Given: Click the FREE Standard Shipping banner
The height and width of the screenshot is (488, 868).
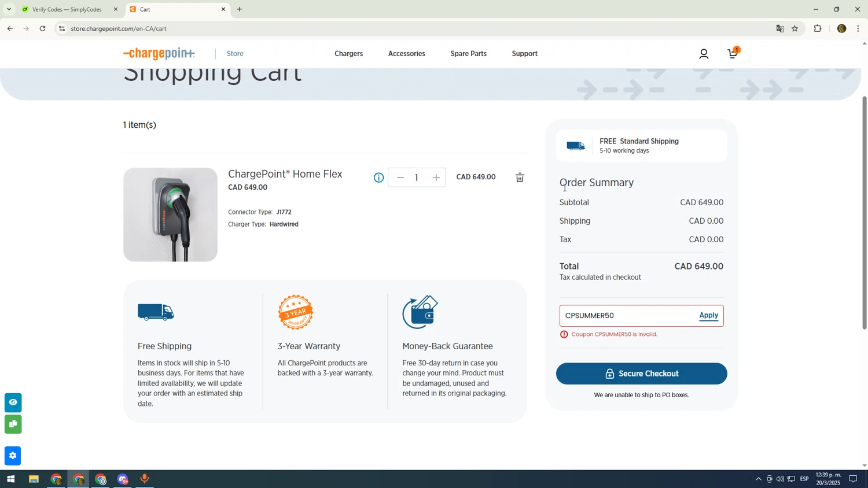Looking at the screenshot, I should click(x=641, y=146).
